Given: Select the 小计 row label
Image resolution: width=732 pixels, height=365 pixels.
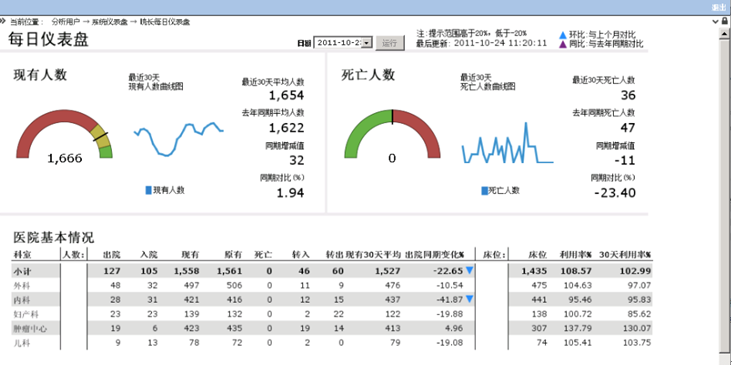Looking at the screenshot, I should pos(22,271).
